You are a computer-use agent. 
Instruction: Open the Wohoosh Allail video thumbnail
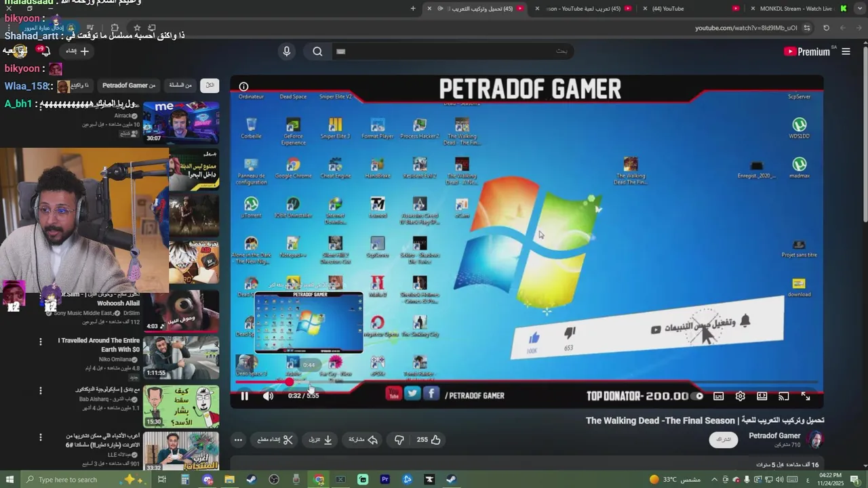tap(181, 310)
